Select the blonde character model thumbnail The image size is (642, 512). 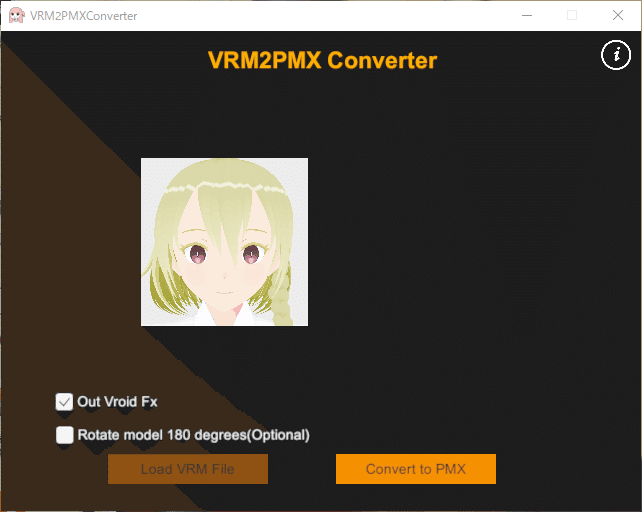click(x=224, y=242)
